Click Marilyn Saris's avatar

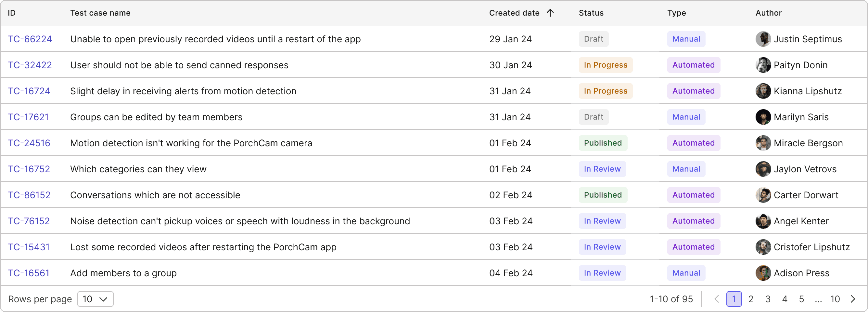click(x=763, y=117)
